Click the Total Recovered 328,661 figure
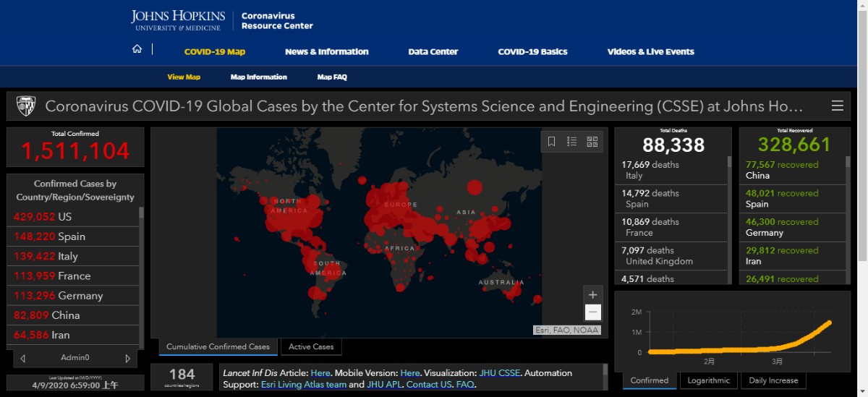Image resolution: width=868 pixels, height=397 pixels. (x=794, y=145)
